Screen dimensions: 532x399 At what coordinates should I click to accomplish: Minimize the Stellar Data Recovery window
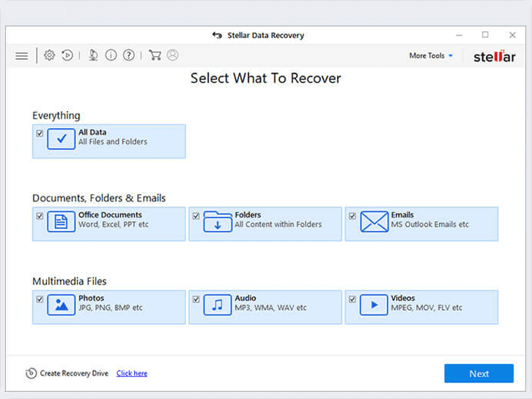click(x=459, y=35)
